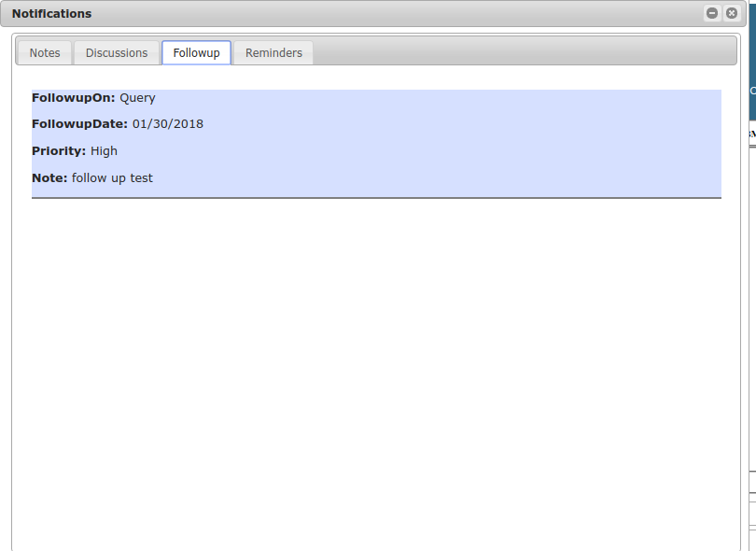Select the Followup tab

(196, 53)
